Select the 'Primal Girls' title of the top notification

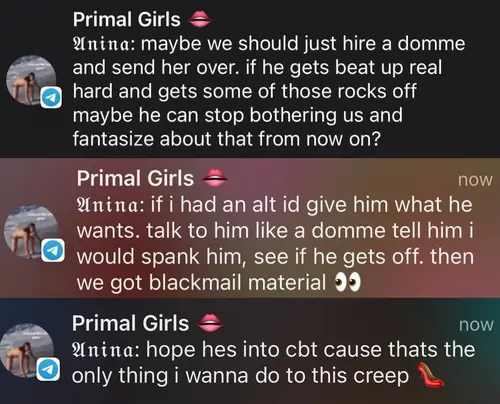tap(127, 19)
